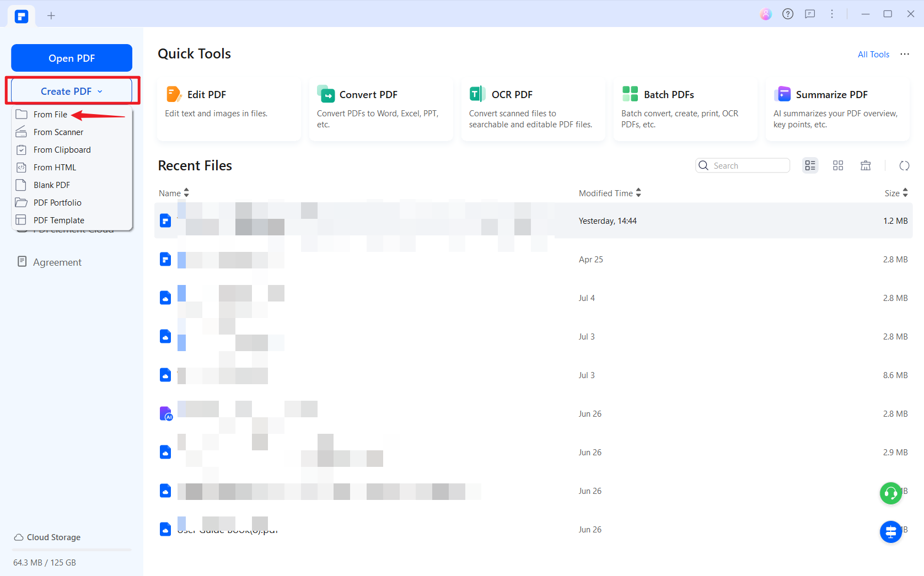Viewport: 924px width, 576px height.
Task: Choose From Scanner menu entry
Action: 72,132
